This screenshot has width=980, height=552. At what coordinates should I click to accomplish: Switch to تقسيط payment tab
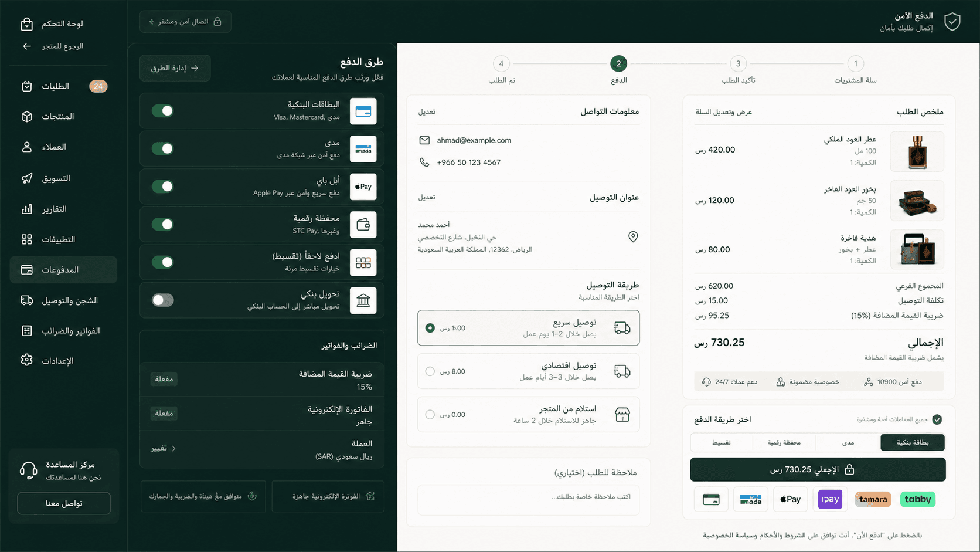pyautogui.click(x=722, y=442)
